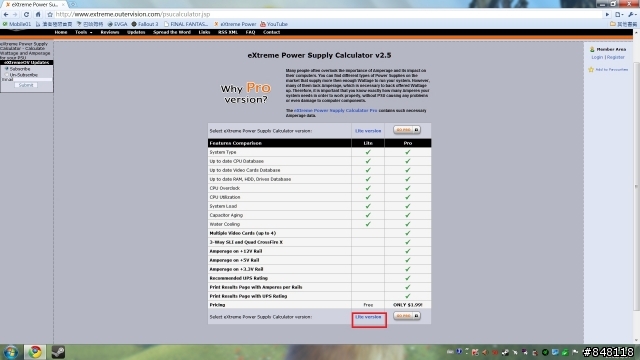Open the Reviews menu item
640x360 pixels.
tap(109, 32)
